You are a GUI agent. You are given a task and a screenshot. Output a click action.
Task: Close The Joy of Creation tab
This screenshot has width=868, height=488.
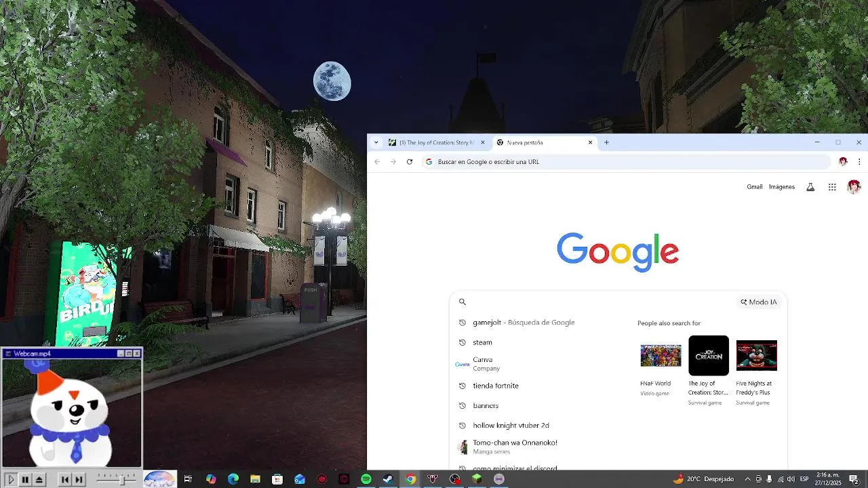click(x=483, y=142)
